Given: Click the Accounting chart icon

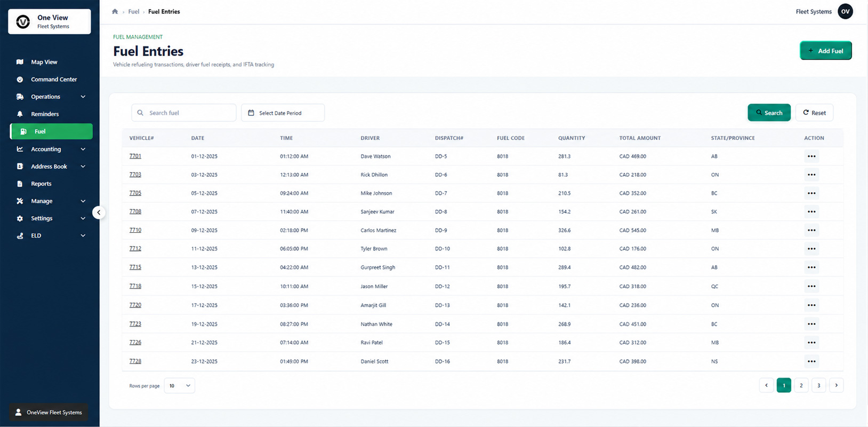Looking at the screenshot, I should 20,149.
